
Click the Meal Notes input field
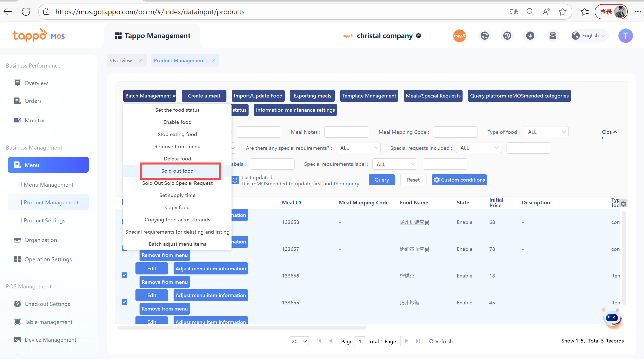(346, 132)
